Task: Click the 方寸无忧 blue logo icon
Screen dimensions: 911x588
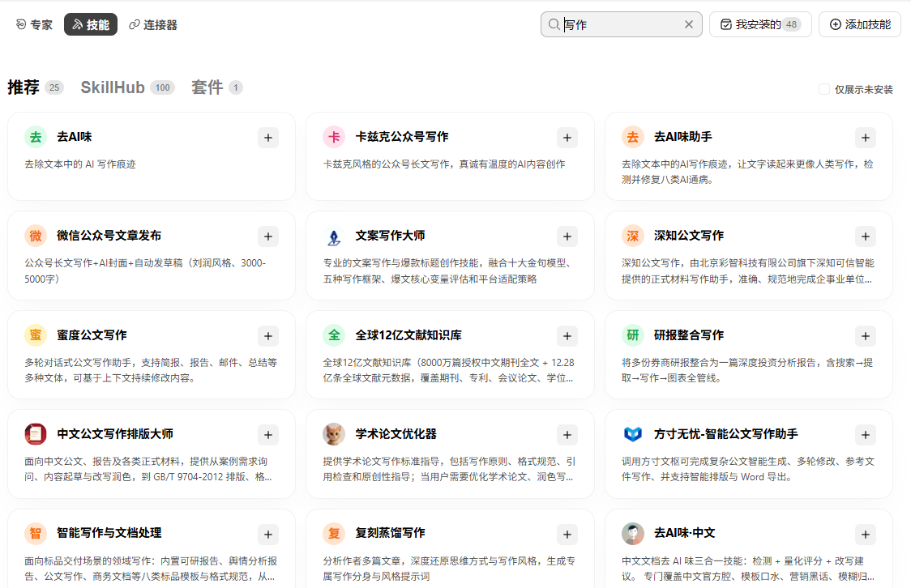Action: 633,434
